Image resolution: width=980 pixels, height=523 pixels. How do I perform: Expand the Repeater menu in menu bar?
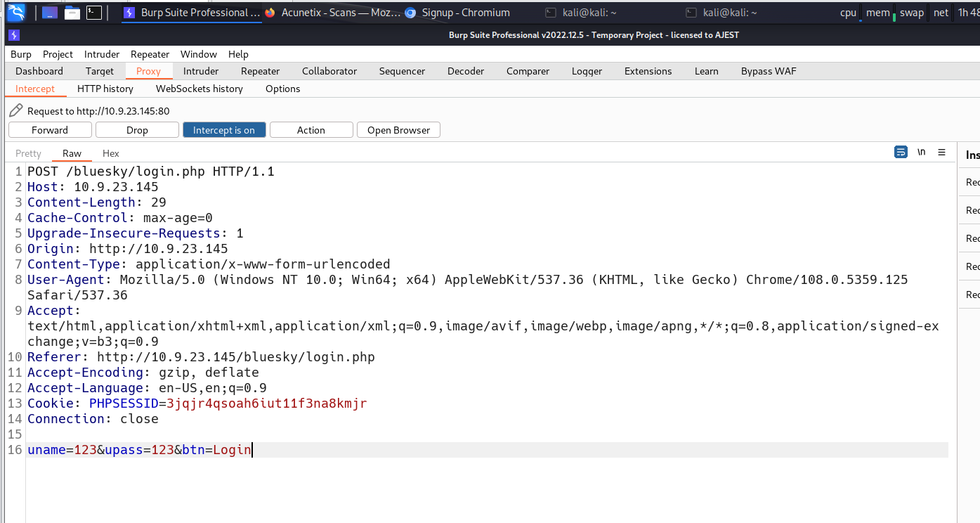tap(150, 54)
